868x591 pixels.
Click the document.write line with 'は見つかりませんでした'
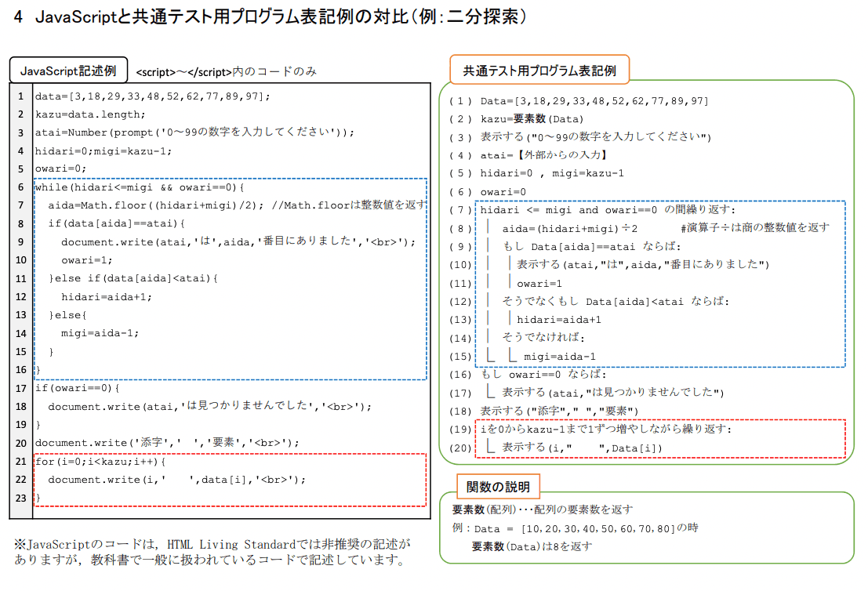(210, 406)
